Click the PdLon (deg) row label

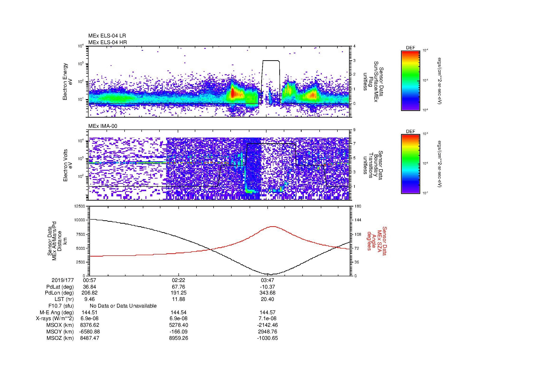tap(60, 293)
